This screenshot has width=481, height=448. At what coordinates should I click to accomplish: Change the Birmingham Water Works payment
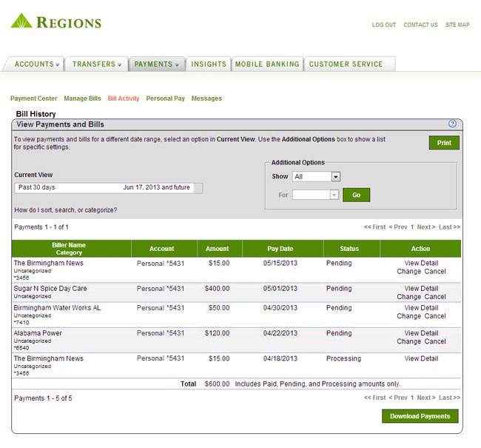pyautogui.click(x=409, y=316)
